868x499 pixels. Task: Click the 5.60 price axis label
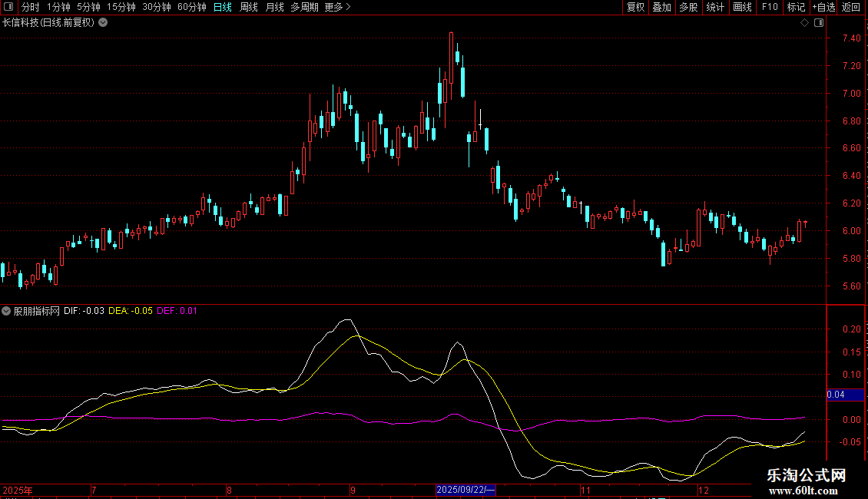tap(851, 286)
